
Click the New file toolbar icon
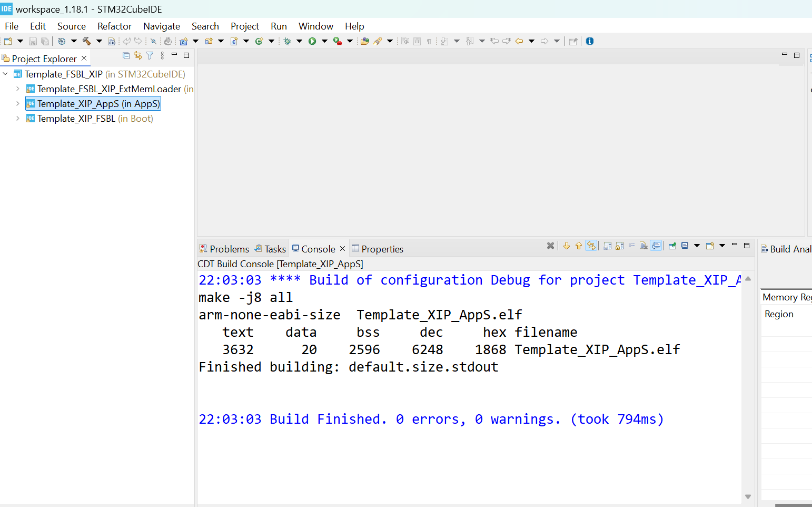tap(8, 41)
